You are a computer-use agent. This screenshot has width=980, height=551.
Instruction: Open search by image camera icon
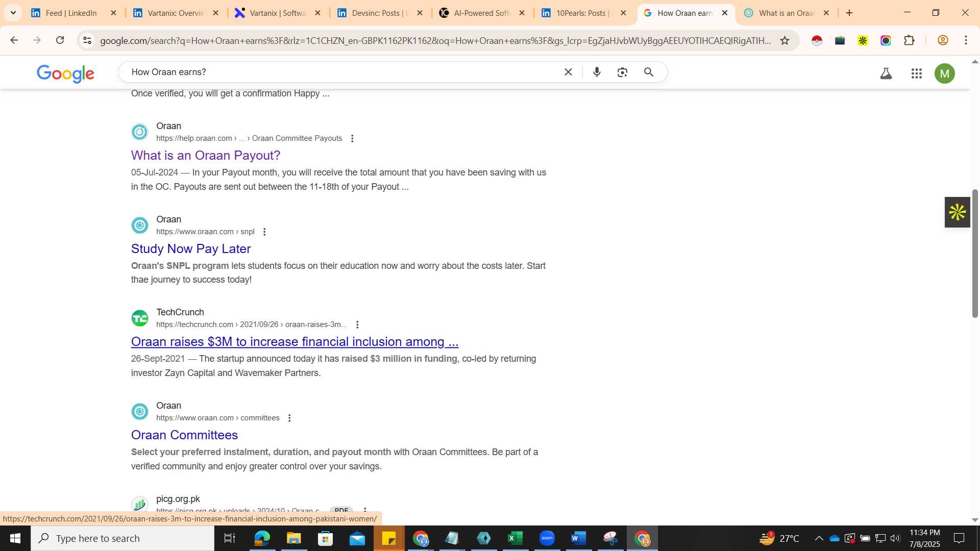click(622, 72)
